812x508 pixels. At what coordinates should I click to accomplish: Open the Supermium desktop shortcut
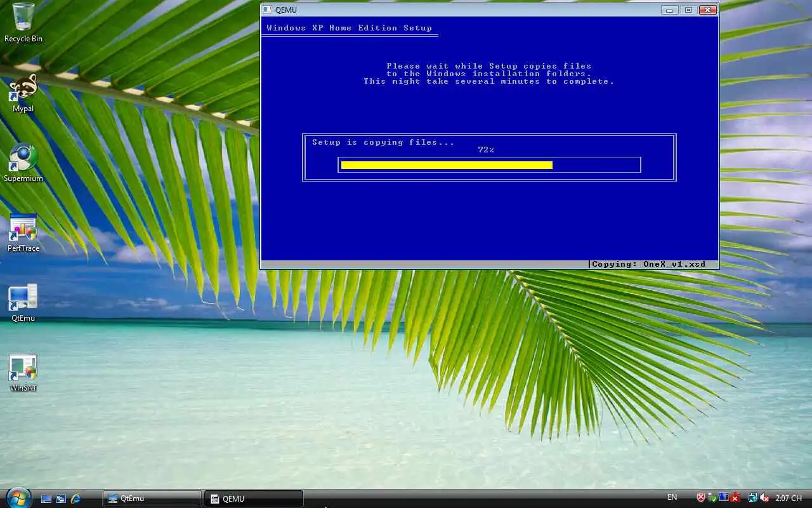(x=23, y=163)
